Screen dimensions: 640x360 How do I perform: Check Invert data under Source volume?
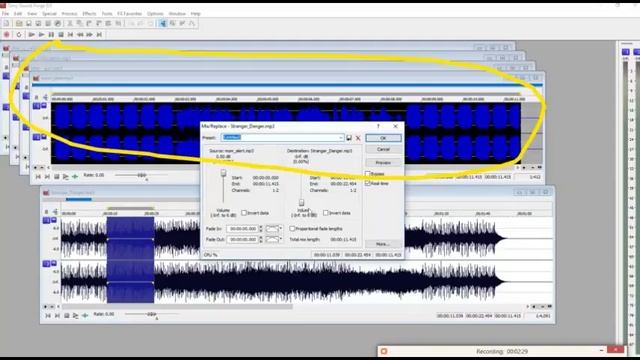244,213
